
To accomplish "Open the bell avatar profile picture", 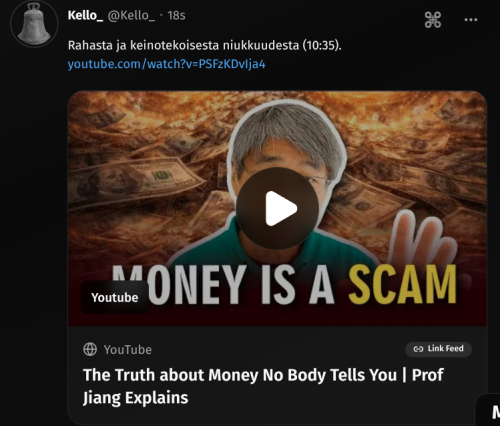I will click(34, 24).
